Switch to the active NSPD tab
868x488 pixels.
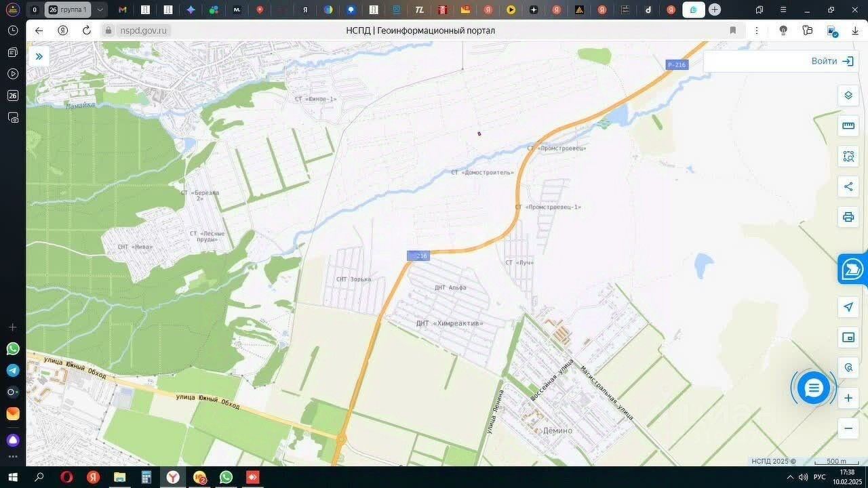point(693,9)
